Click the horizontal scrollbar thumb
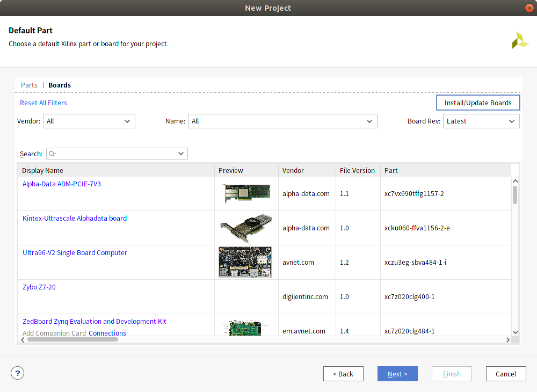The height and width of the screenshot is (392, 537). 72,339
